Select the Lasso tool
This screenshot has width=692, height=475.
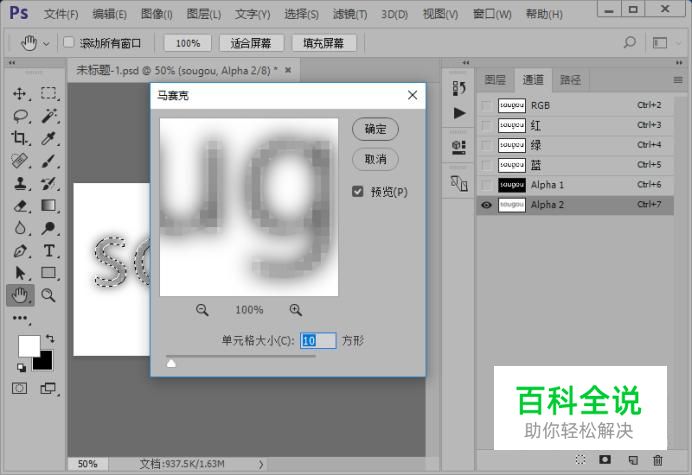click(20, 116)
